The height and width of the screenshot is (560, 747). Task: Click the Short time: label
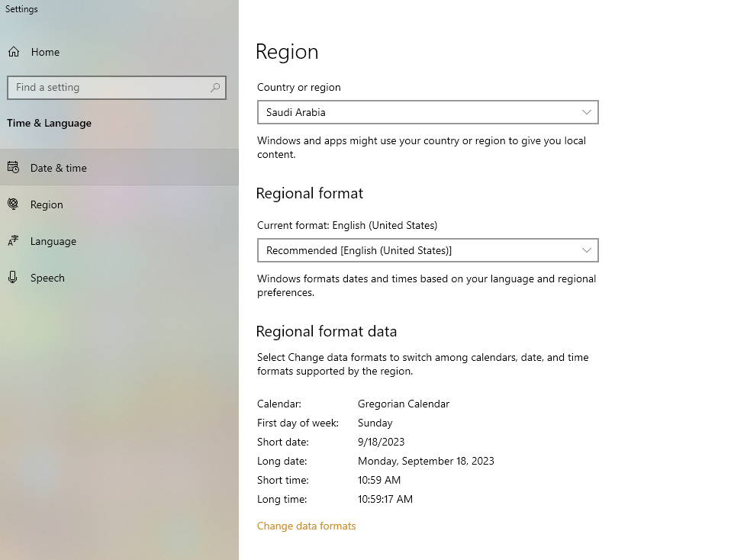click(x=283, y=480)
